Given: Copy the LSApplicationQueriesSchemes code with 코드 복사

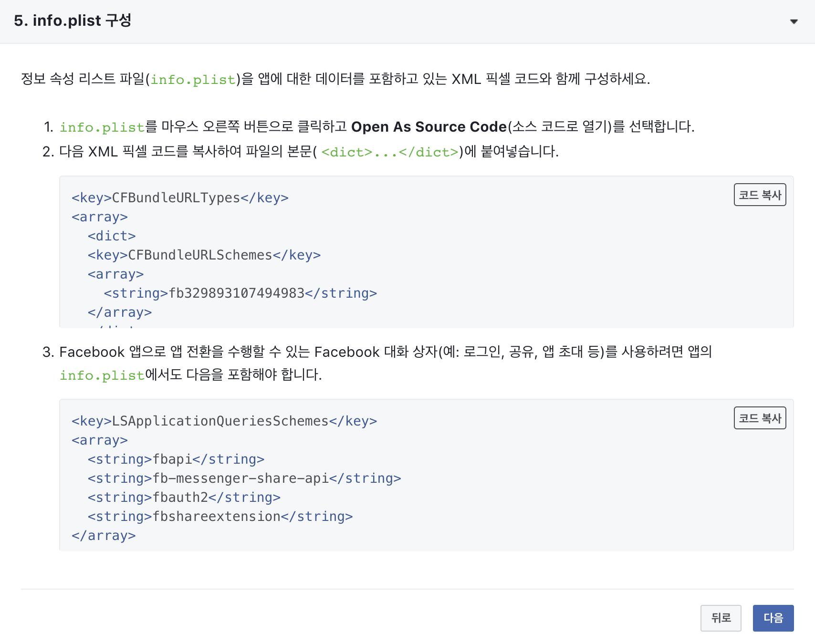Looking at the screenshot, I should coord(760,418).
